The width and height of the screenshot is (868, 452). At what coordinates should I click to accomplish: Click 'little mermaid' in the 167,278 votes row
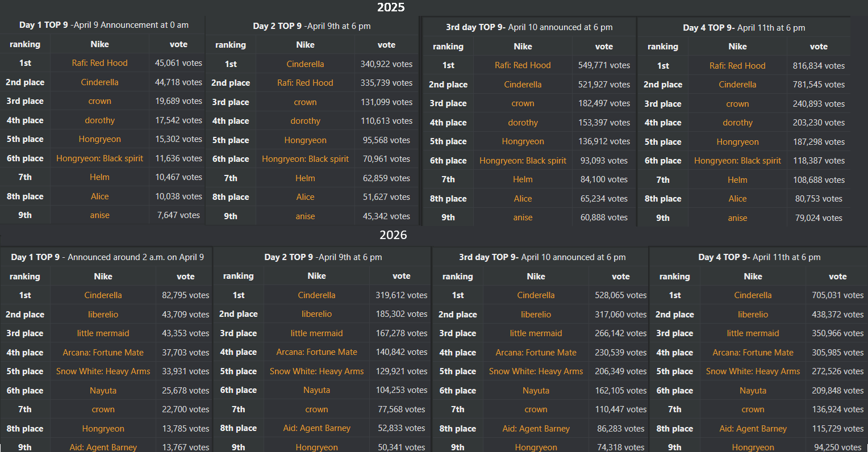point(316,333)
